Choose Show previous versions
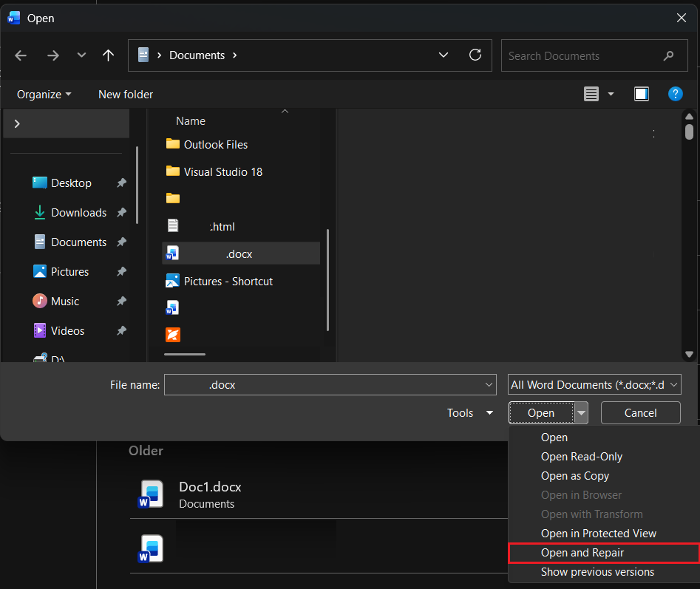This screenshot has width=700, height=589. [597, 571]
